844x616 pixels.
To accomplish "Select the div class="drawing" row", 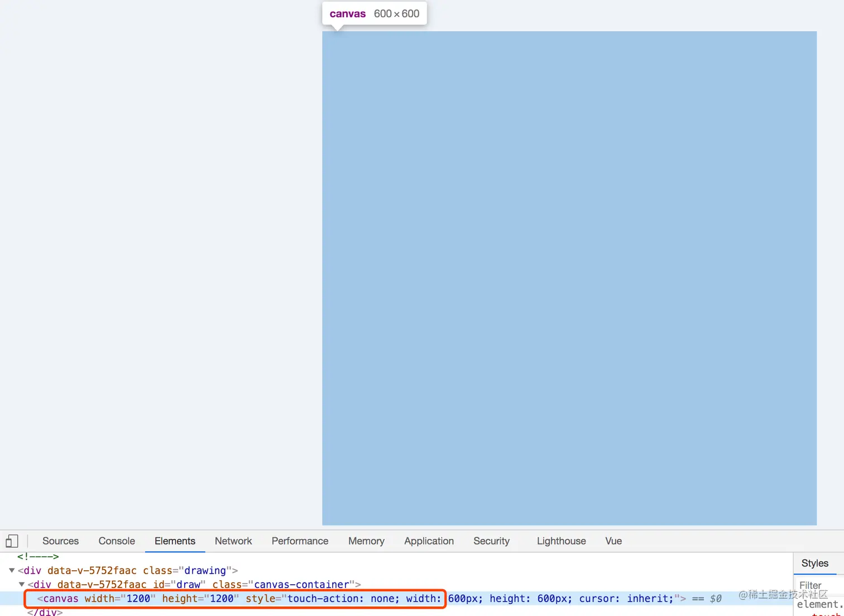I will pyautogui.click(x=396, y=570).
